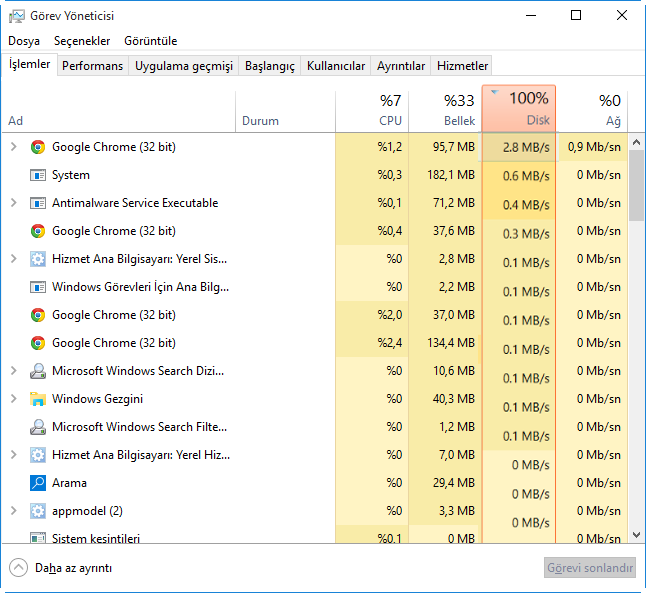The width and height of the screenshot is (646, 593).
Task: Click the Chrome icon using 95,7 MB
Action: pos(38,147)
